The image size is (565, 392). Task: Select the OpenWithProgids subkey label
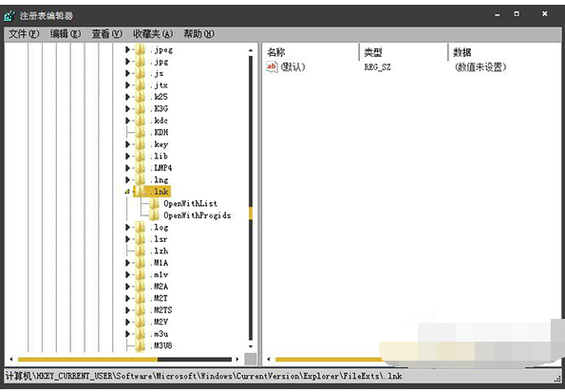coord(198,215)
